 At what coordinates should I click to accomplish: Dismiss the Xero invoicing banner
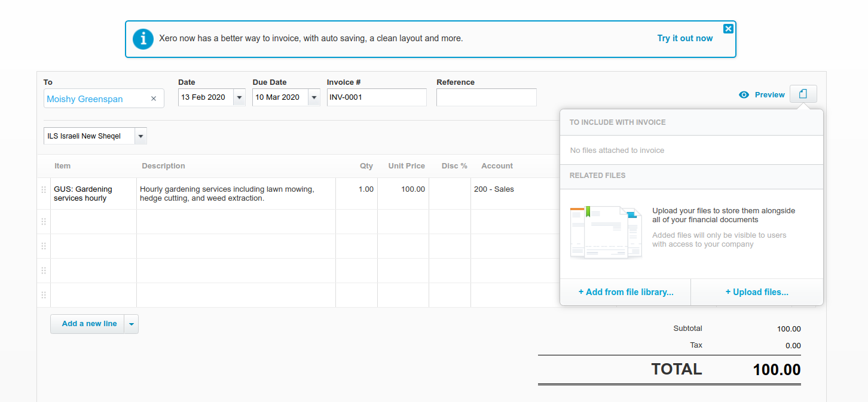(728, 29)
